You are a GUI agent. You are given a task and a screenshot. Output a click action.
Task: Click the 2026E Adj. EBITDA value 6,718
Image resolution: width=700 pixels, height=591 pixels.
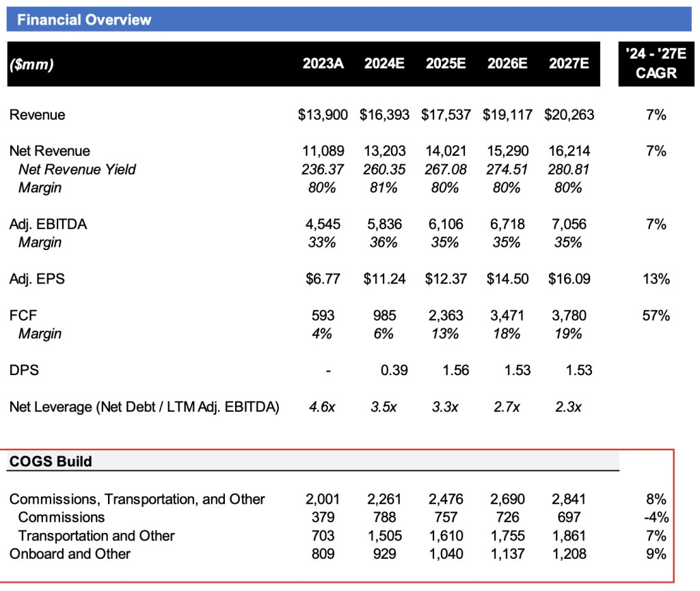click(507, 224)
